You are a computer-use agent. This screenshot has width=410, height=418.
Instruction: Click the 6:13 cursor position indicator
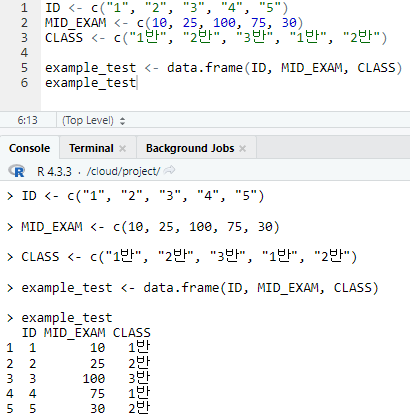tap(27, 120)
